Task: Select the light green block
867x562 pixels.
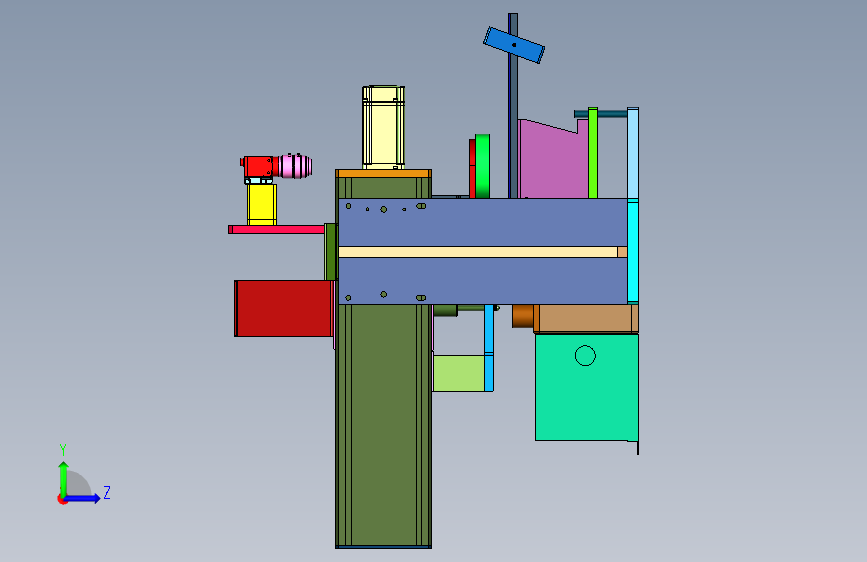Action: tap(459, 373)
